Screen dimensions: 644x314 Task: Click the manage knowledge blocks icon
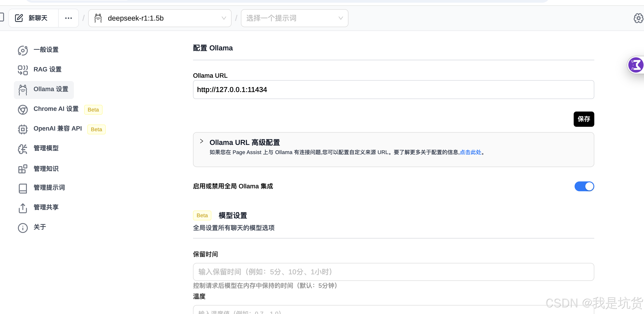coord(22,169)
